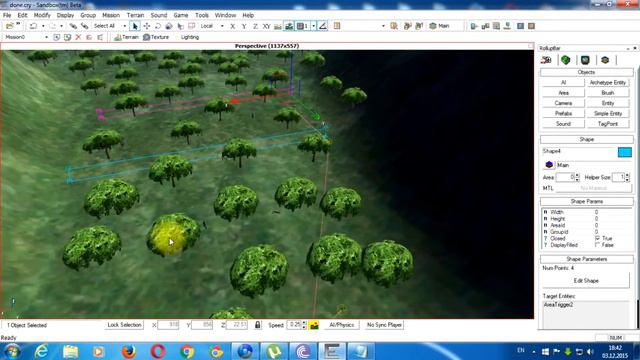Open undo history dropdown arrow
Viewport: 640px width, 360px height.
tap(43, 26)
